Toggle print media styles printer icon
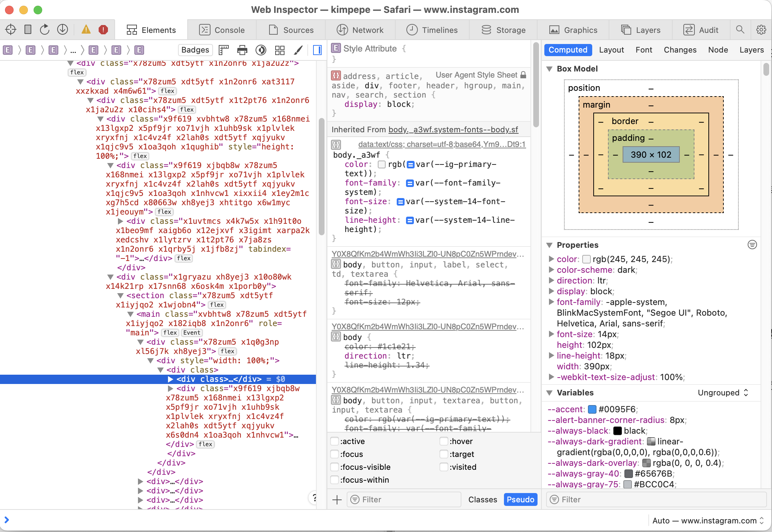 coord(242,50)
